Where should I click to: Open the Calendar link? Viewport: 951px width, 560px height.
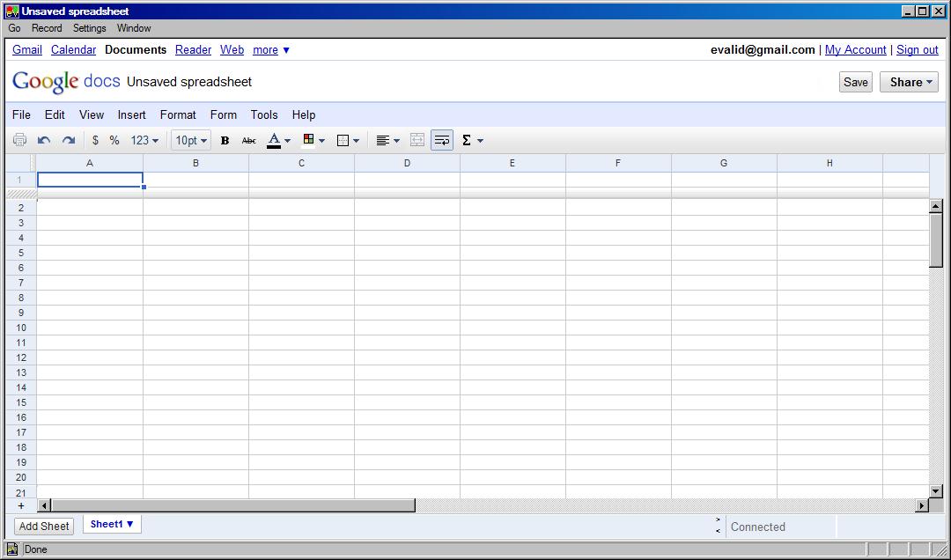(x=73, y=50)
